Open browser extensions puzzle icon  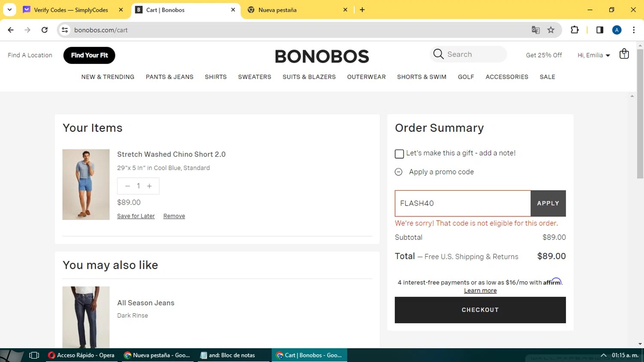coord(574,30)
